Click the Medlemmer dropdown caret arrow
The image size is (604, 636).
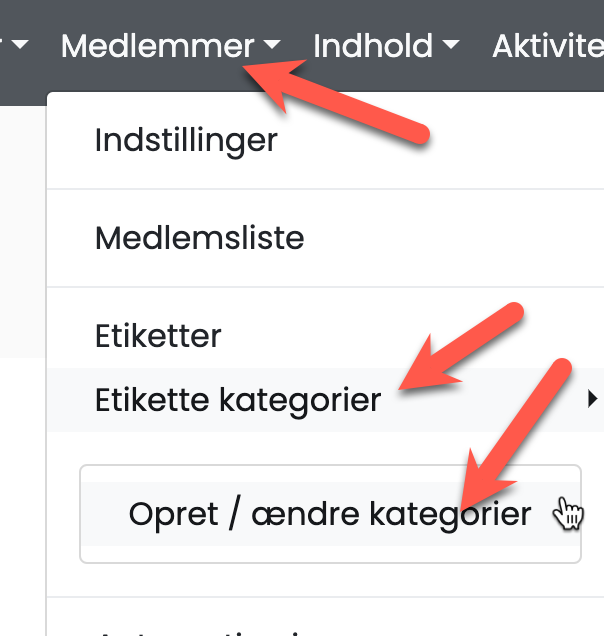point(272,46)
